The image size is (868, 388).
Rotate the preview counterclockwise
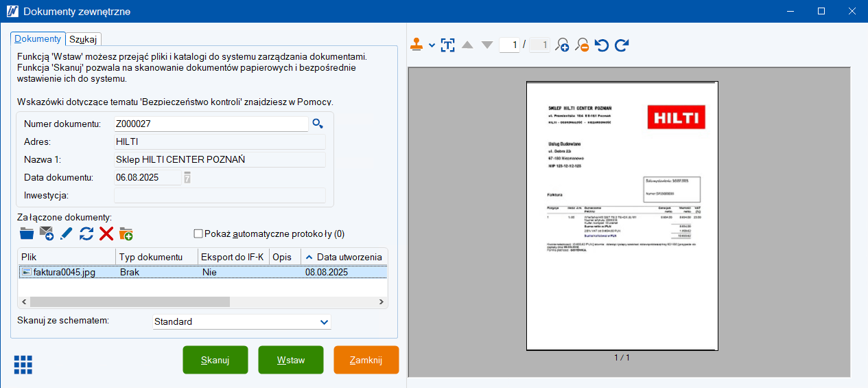(602, 45)
